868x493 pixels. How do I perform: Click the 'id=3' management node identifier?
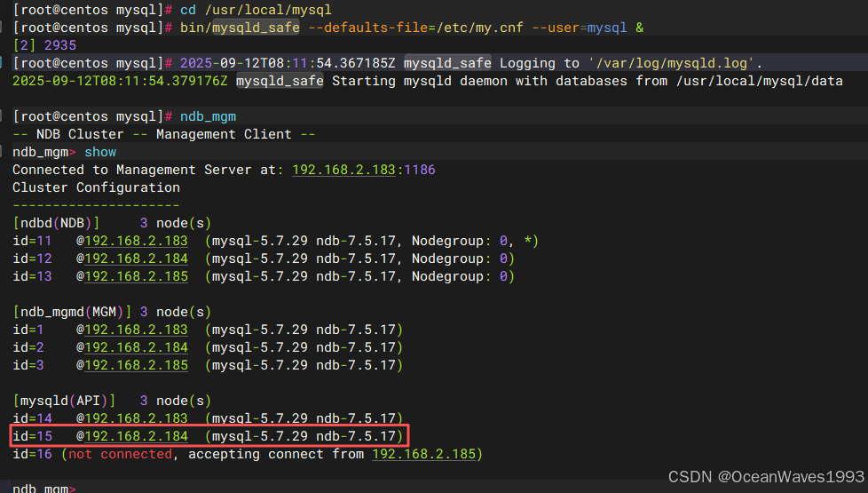[28, 365]
